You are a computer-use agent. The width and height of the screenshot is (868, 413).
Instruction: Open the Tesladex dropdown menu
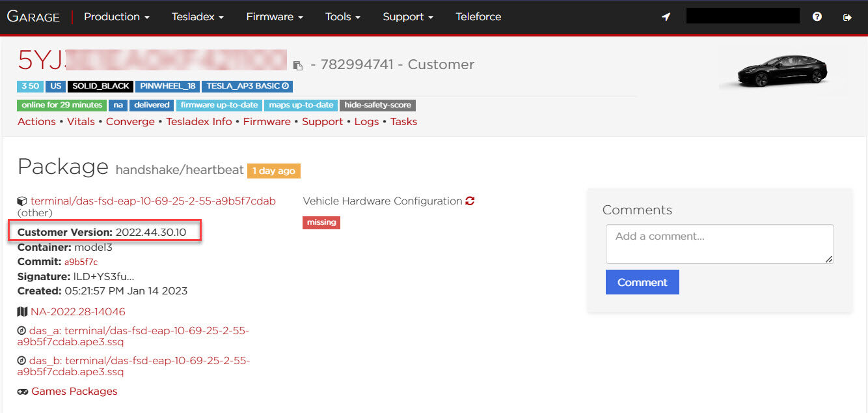coord(197,17)
